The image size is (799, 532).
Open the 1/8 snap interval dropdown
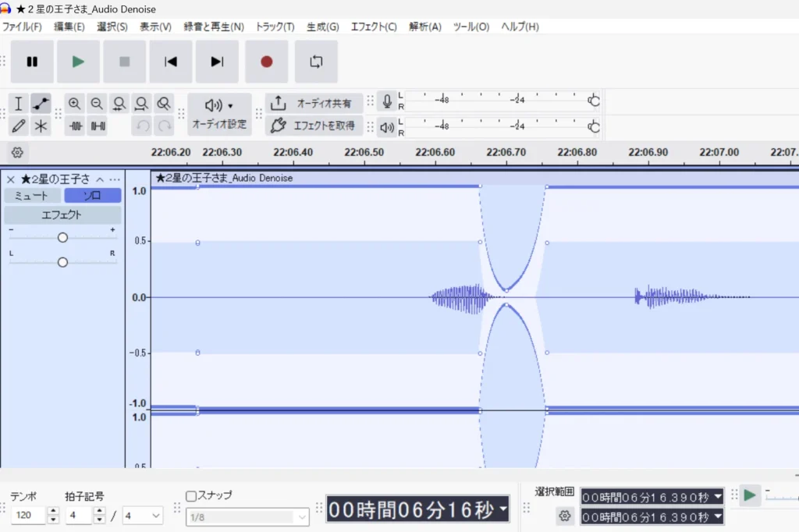click(x=247, y=516)
